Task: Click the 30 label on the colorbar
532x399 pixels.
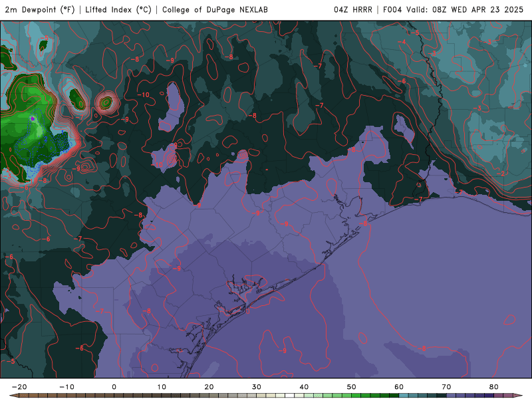Action: click(x=257, y=387)
